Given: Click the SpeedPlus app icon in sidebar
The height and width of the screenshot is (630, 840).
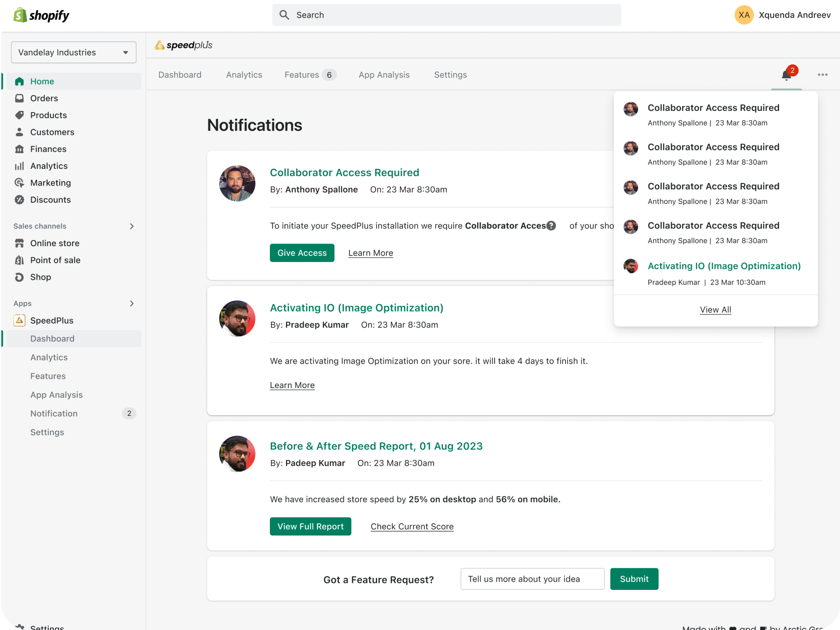Looking at the screenshot, I should 19,320.
